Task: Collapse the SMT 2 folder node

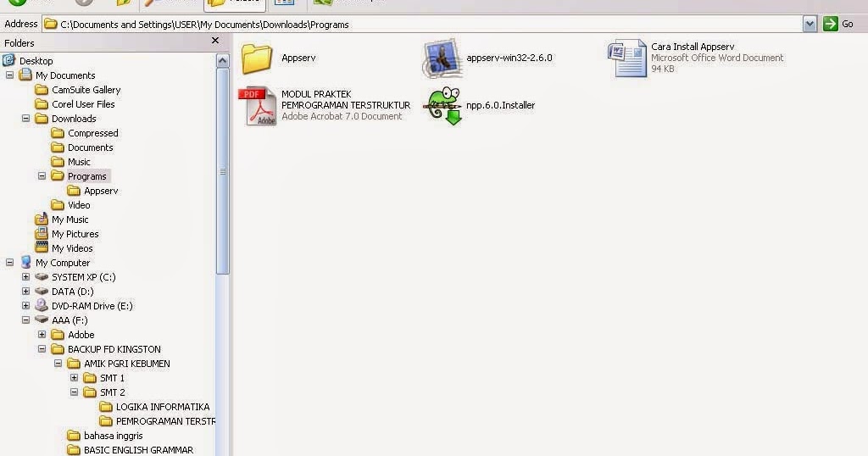Action: pos(74,392)
